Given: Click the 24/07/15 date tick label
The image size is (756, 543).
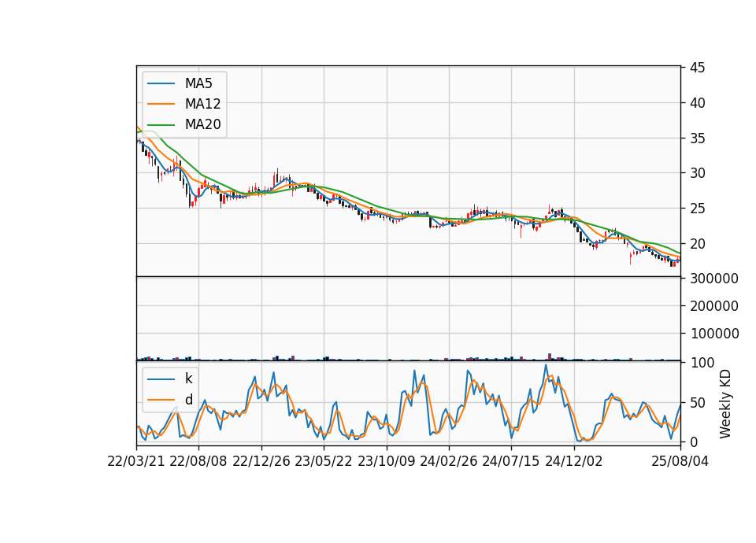Looking at the screenshot, I should pyautogui.click(x=511, y=461).
